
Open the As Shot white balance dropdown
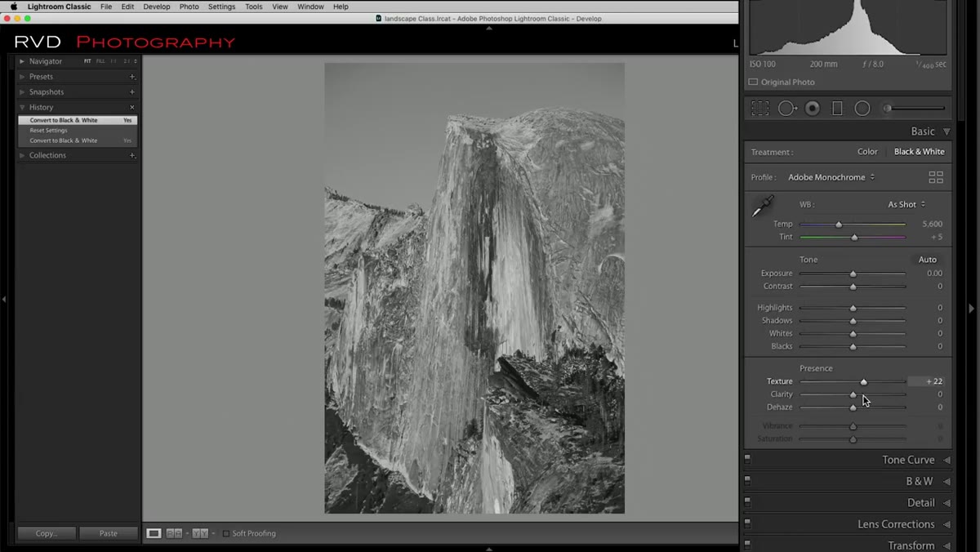(906, 204)
